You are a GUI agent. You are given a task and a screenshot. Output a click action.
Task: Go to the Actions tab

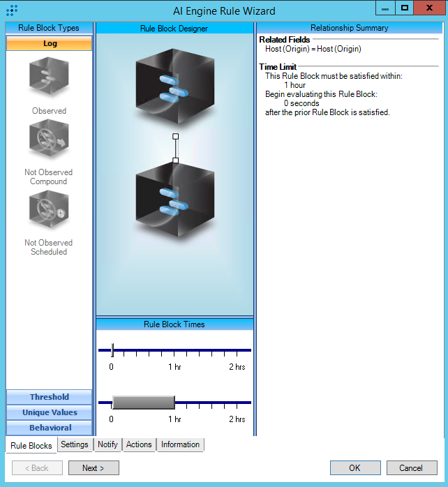(x=139, y=444)
